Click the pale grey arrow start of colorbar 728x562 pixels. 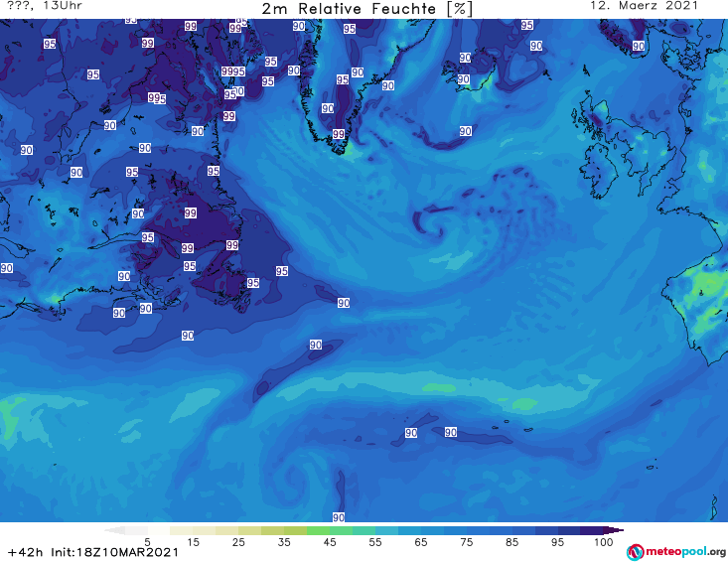(x=114, y=530)
